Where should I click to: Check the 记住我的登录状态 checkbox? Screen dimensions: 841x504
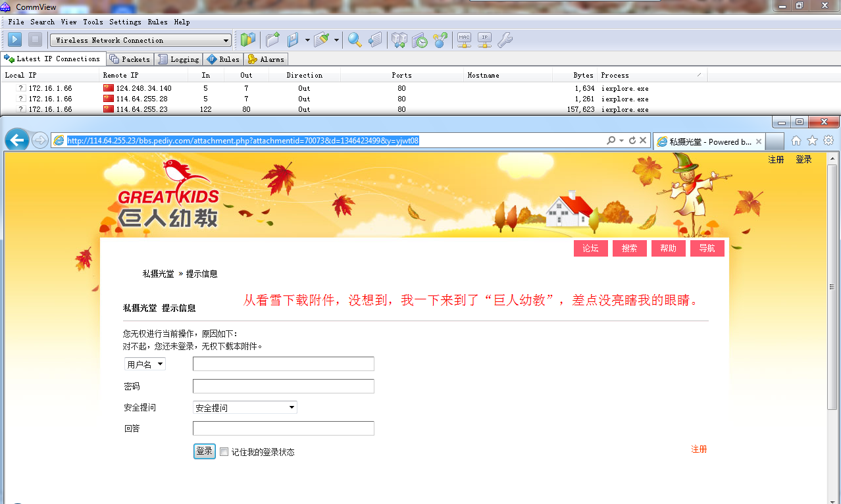[x=224, y=452]
